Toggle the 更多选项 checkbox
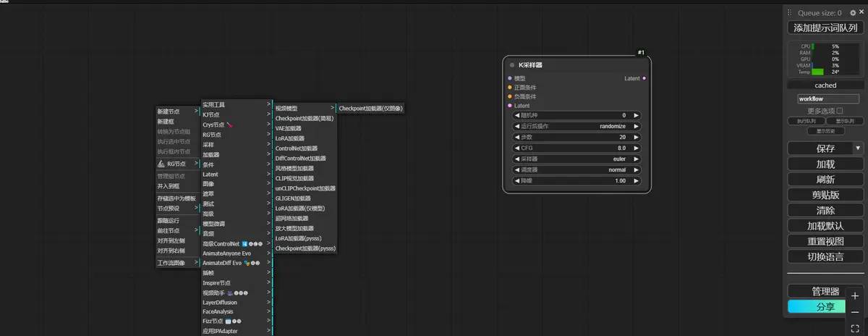 839,111
